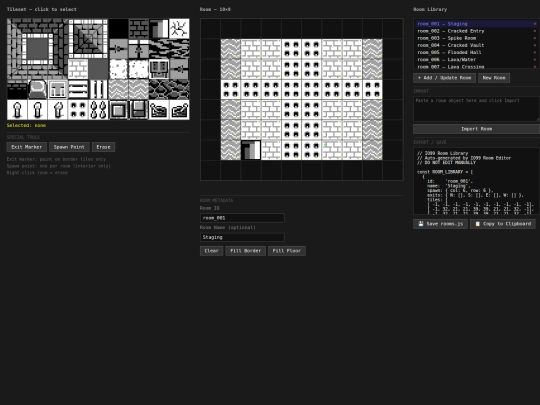Create a New Room
Screen dimensions: 540x405
click(x=494, y=78)
